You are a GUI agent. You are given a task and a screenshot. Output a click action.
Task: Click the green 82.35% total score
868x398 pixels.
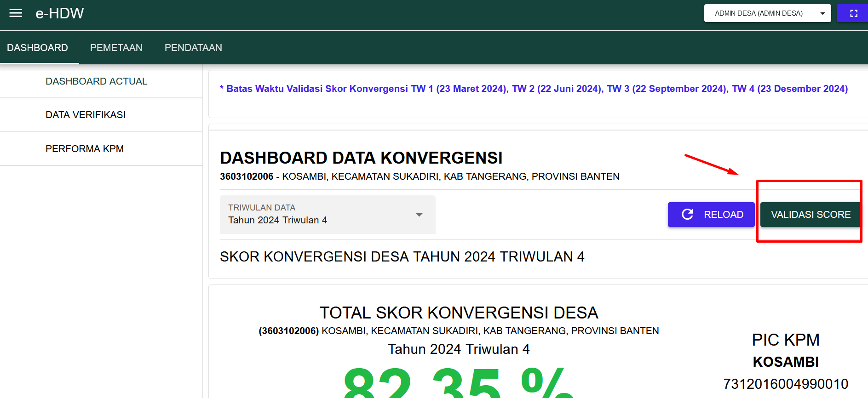(458, 384)
